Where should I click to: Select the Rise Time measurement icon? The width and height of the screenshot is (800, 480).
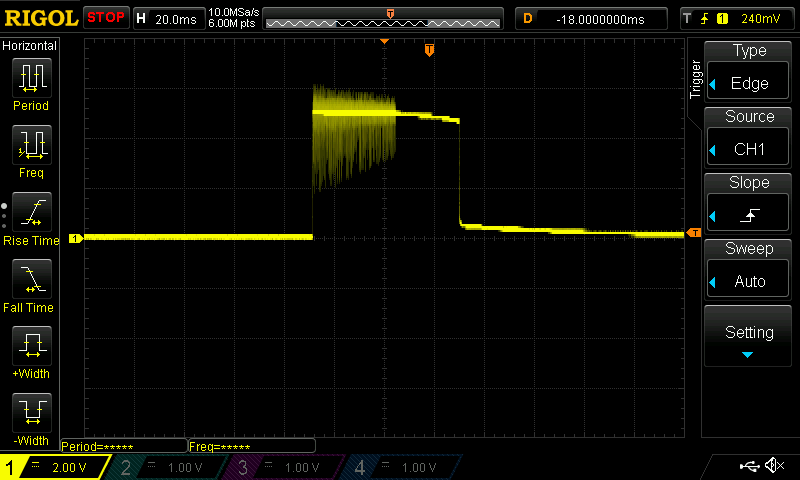pyautogui.click(x=32, y=212)
